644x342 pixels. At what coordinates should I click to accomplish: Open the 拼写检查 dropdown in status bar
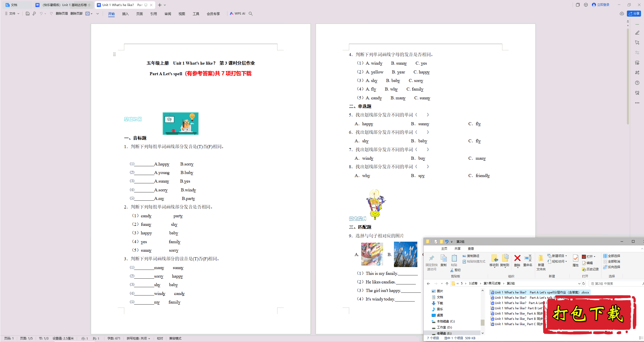(x=138, y=338)
